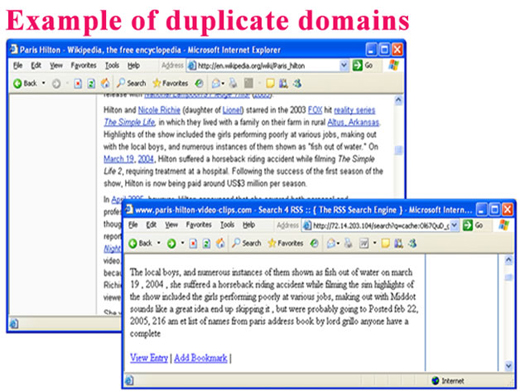Viewport: 520px width, 392px height.
Task: Go to the Home page in the Wikipedia window
Action: 105,83
